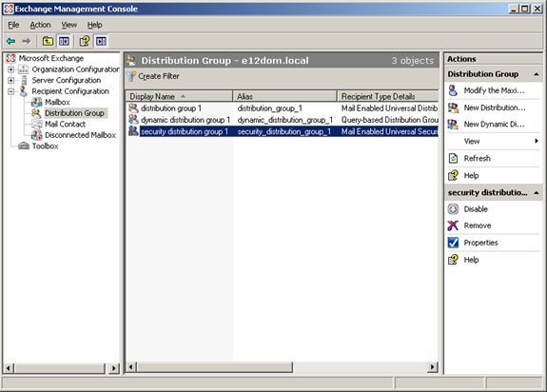Click the Help icon under security distributio...

[x=453, y=260]
